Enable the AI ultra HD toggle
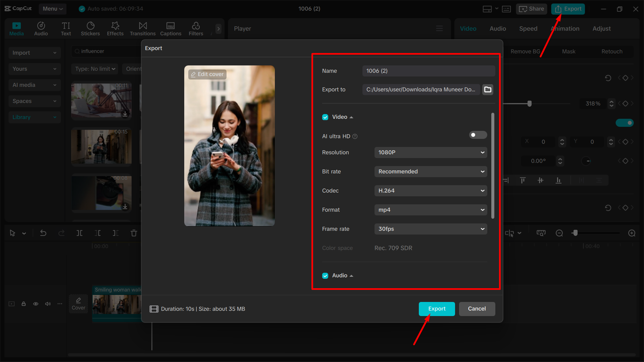Viewport: 644px width, 362px height. 478,135
